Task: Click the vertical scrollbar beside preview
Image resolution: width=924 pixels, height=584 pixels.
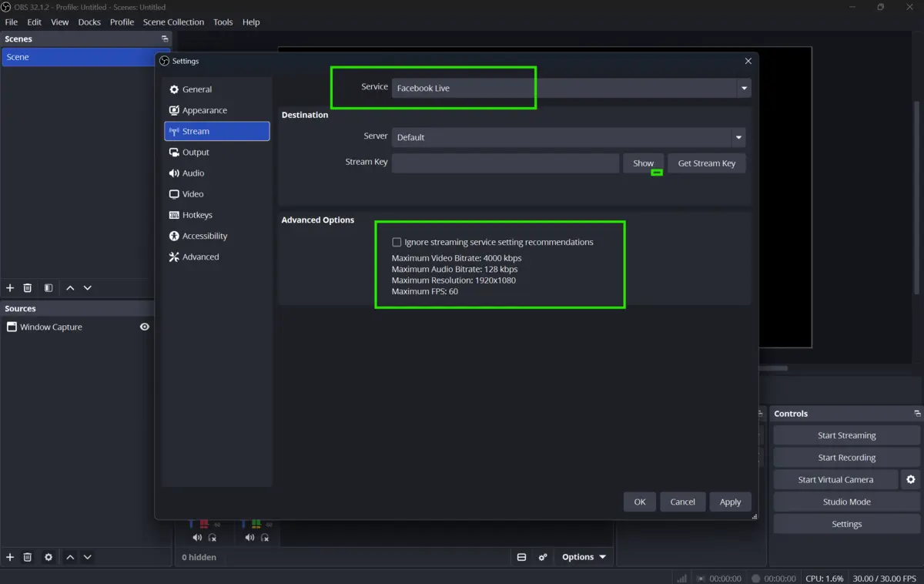Action: point(916,196)
